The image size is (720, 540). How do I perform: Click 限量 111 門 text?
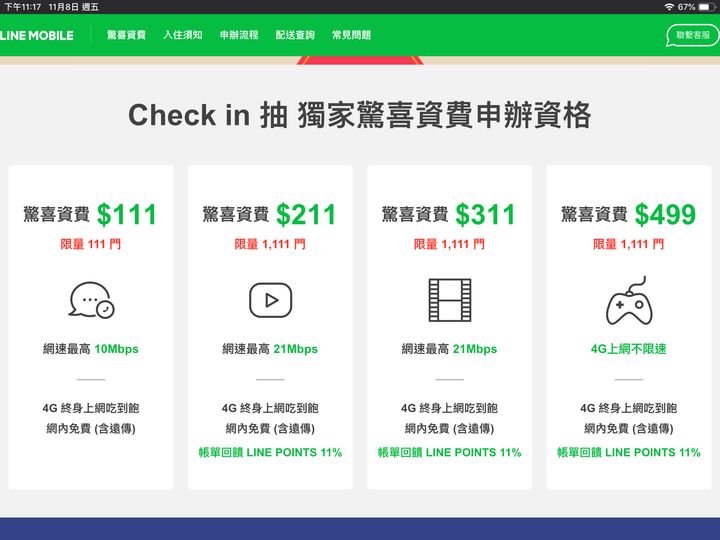(90, 244)
